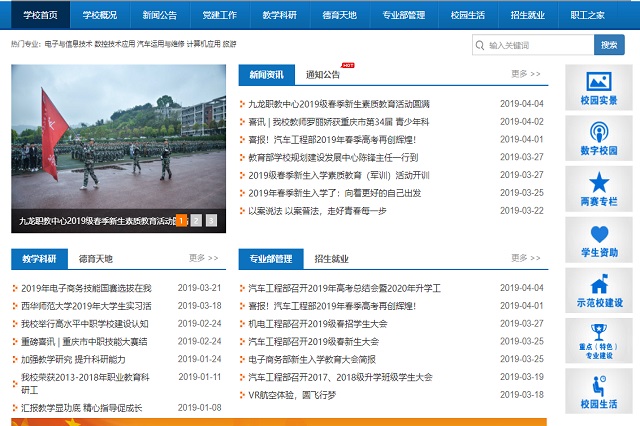The width and height of the screenshot is (640, 426).
Task: Click the search magnifier icon in search box
Action: click(x=481, y=45)
